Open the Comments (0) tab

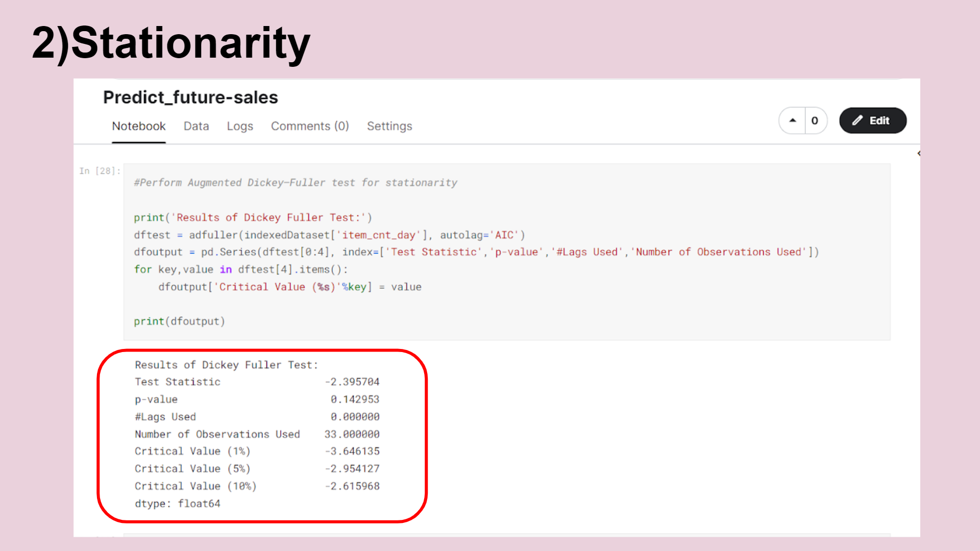pyautogui.click(x=309, y=126)
